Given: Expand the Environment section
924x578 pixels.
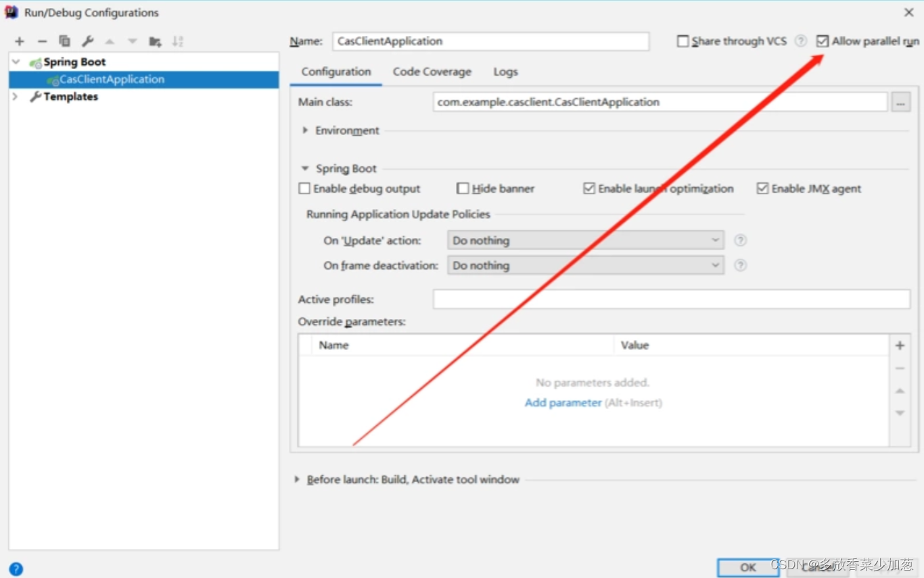Looking at the screenshot, I should [306, 130].
